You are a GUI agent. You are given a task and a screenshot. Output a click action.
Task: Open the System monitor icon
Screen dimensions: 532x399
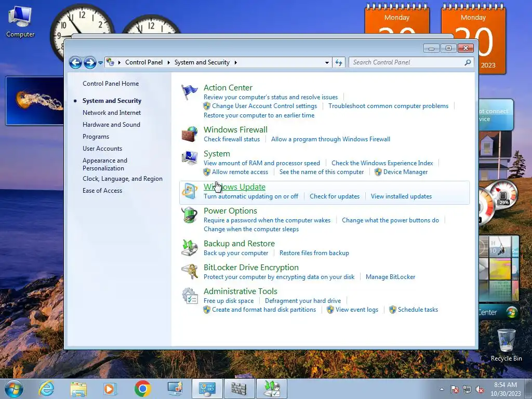pos(189,158)
